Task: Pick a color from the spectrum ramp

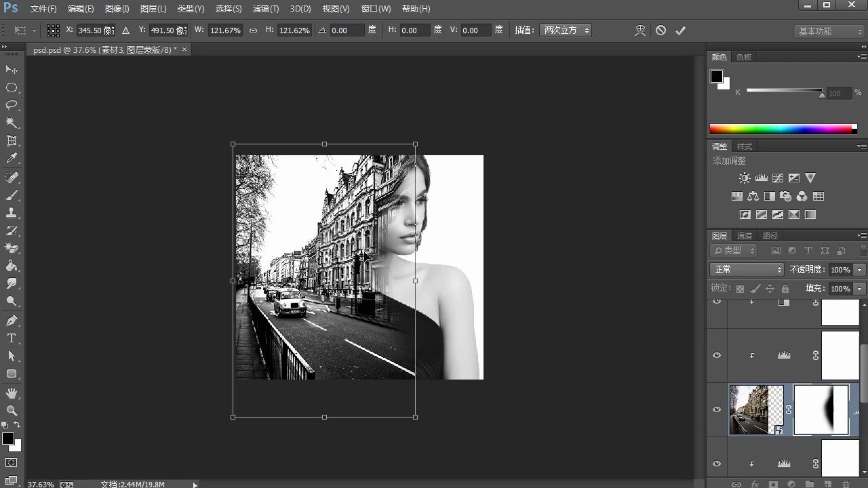Action: pyautogui.click(x=783, y=129)
